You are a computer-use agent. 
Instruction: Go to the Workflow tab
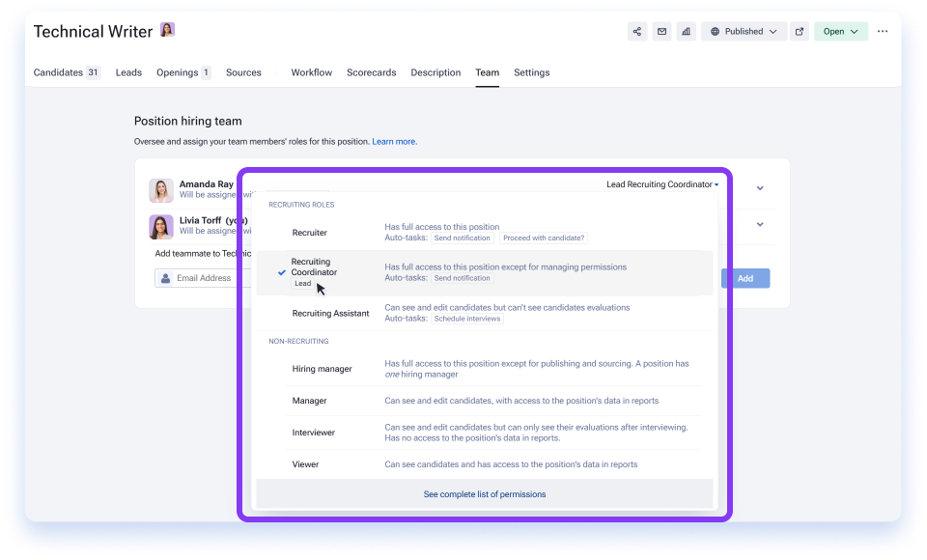coord(312,72)
